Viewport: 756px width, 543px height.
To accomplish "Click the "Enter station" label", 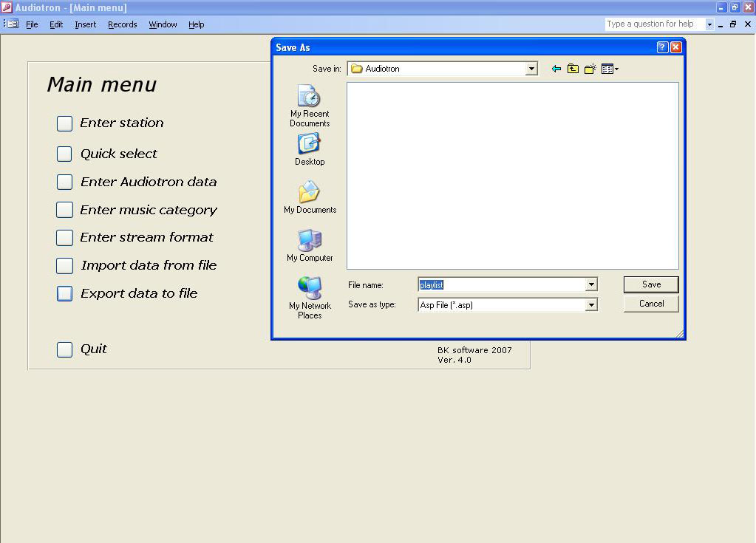I will [x=122, y=123].
